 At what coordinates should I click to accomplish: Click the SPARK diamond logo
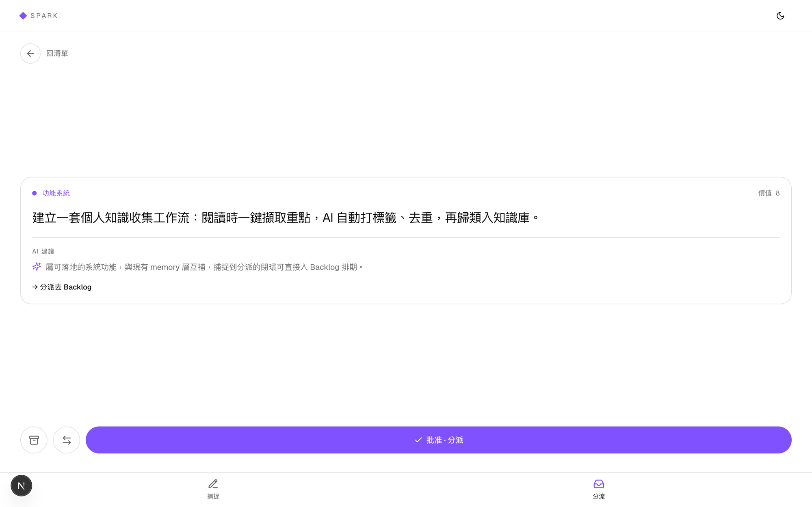[x=23, y=16]
